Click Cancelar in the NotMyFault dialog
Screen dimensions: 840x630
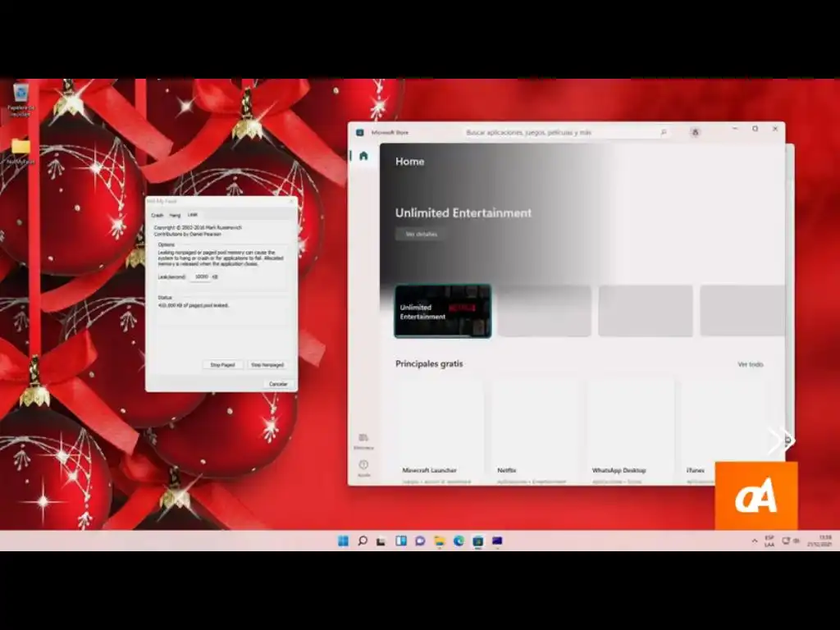(278, 384)
